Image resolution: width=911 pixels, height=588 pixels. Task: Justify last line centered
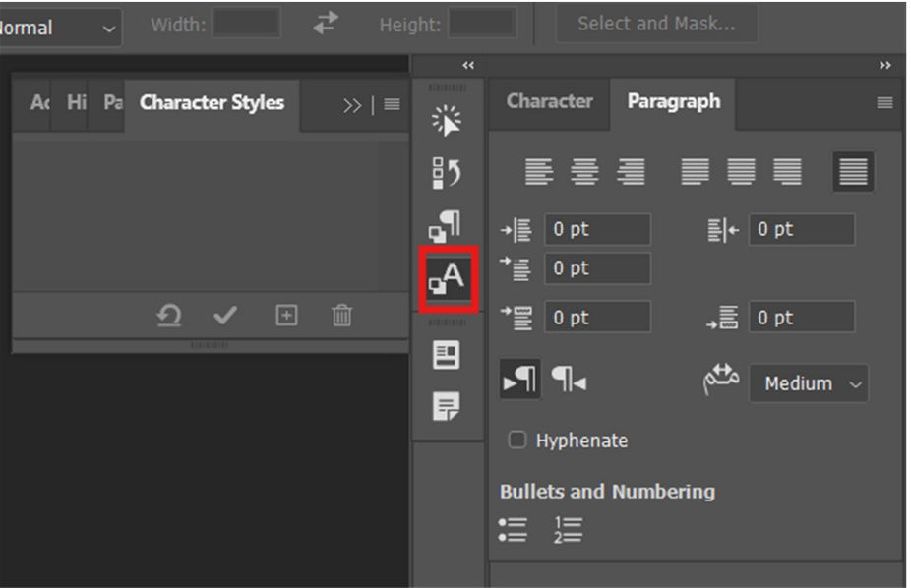742,172
